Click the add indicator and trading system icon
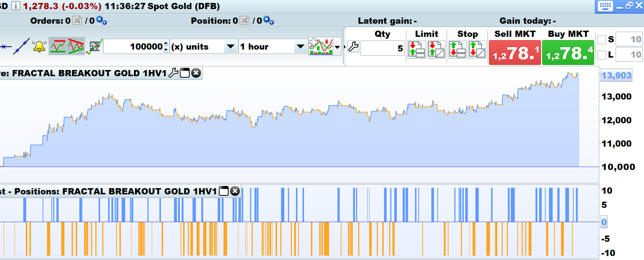The width and height of the screenshot is (644, 260). click(321, 46)
